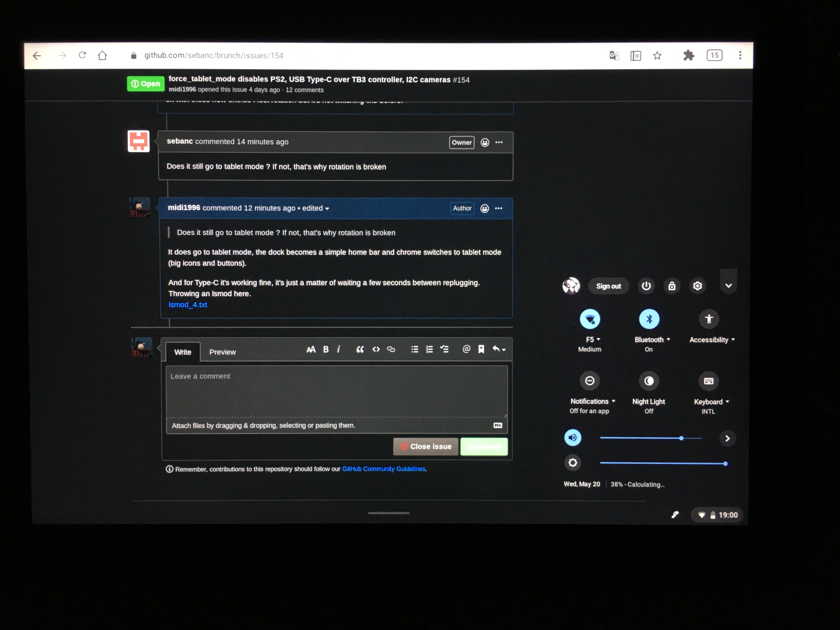Click the mention user @ icon
Image resolution: width=840 pixels, height=630 pixels.
coord(466,349)
